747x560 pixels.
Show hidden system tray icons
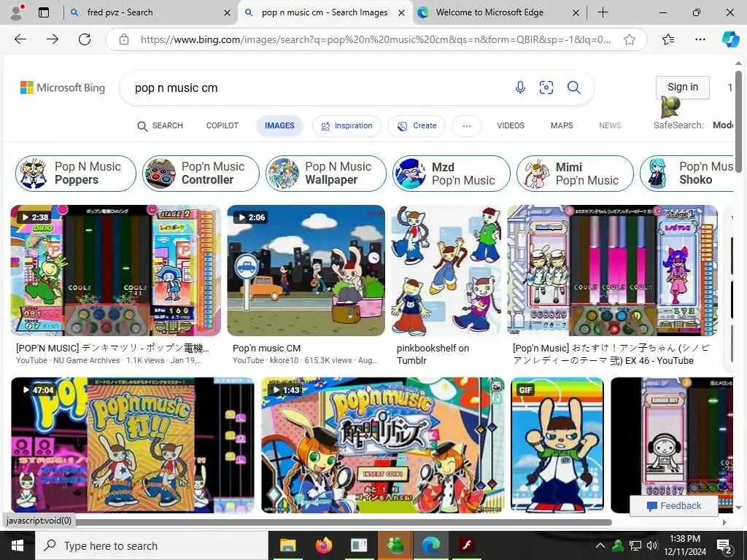[x=600, y=545]
